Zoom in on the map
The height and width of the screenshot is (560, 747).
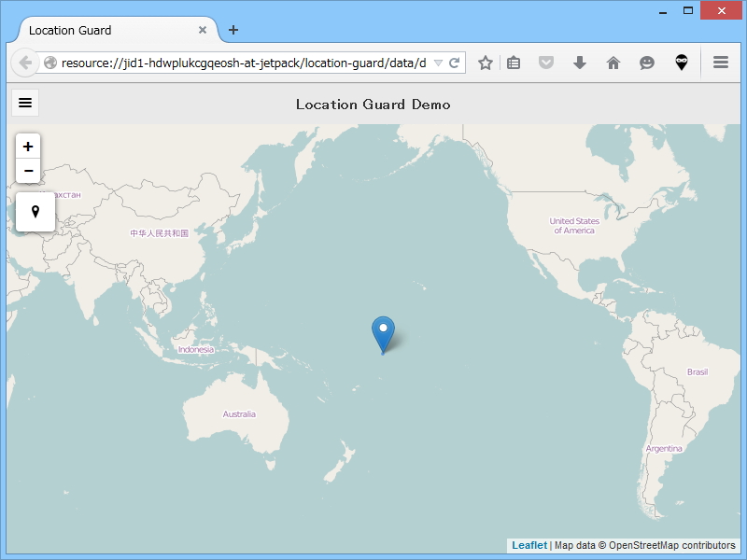coord(28,147)
